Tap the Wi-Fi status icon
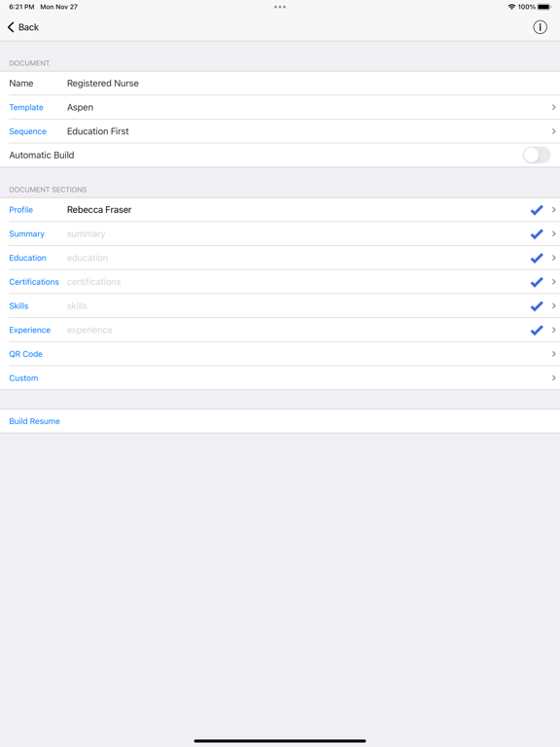The width and height of the screenshot is (560, 747). click(511, 7)
